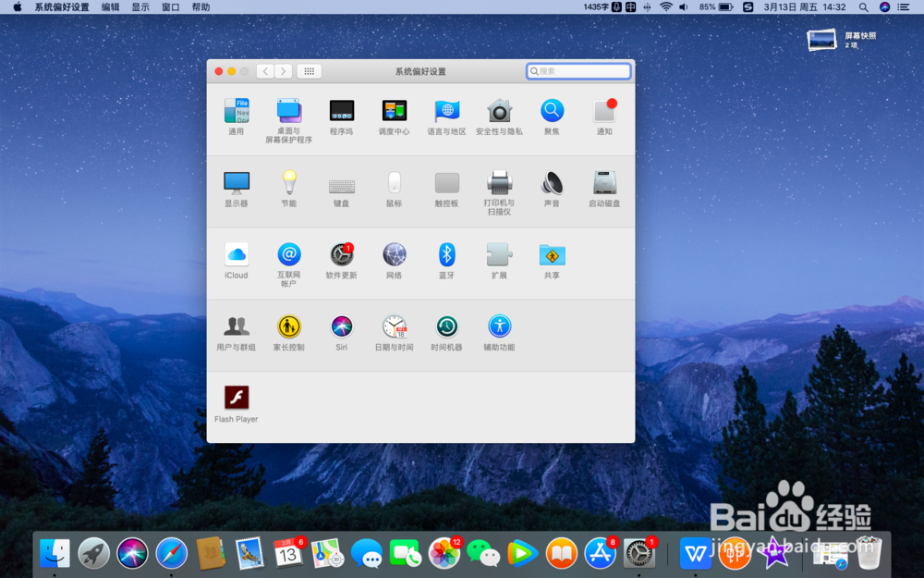
Task: Open 时间机器 (Time Machine) preferences
Action: (446, 333)
